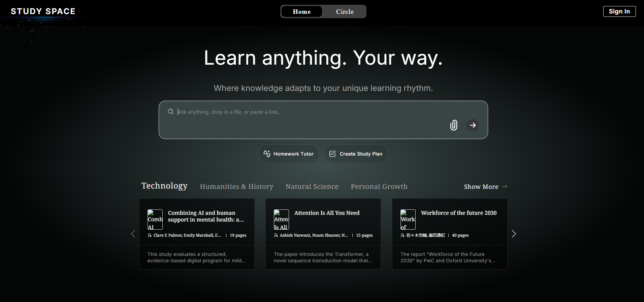644x302 pixels.
Task: Open the Natural Science tab
Action: click(312, 187)
